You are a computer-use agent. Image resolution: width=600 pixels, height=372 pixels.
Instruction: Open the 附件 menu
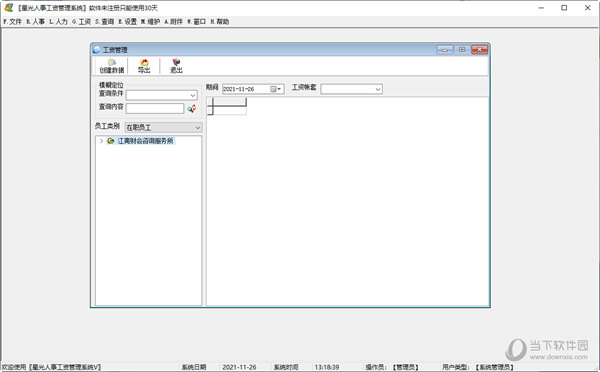[173, 22]
